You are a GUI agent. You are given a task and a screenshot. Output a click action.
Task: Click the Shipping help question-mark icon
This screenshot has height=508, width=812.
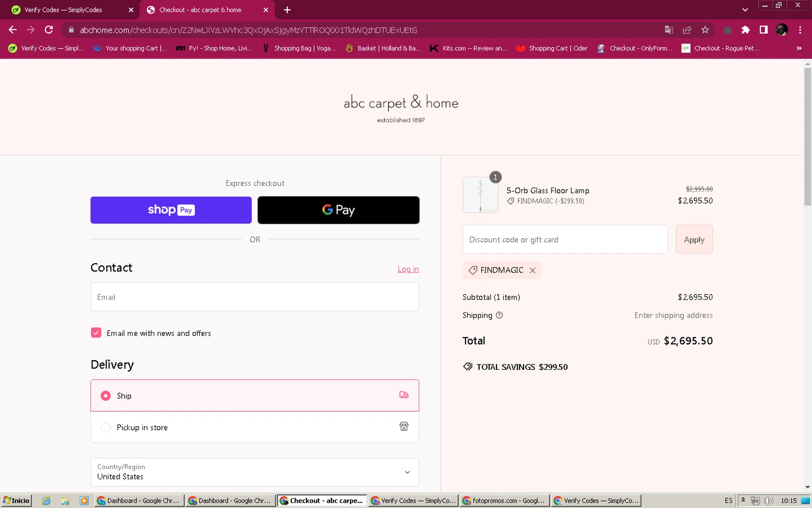[x=499, y=315]
